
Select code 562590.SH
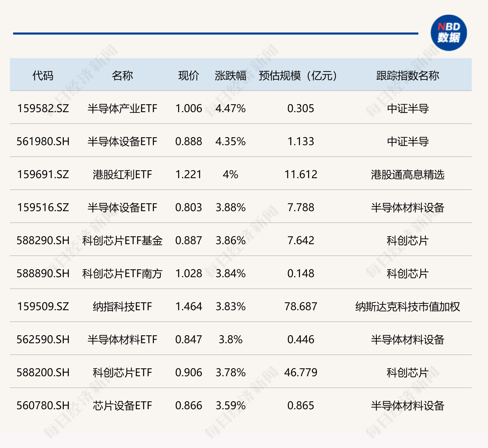click(43, 340)
